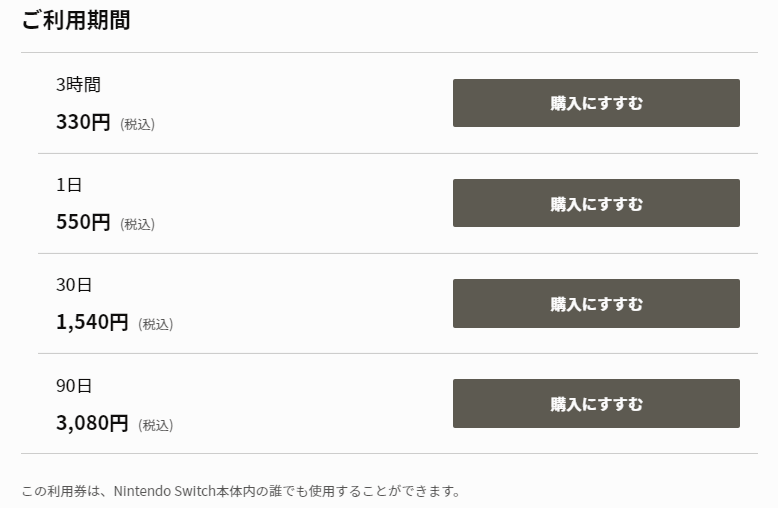The image size is (778, 508).
Task: Click the 3,080円 price text
Action: click(92, 423)
